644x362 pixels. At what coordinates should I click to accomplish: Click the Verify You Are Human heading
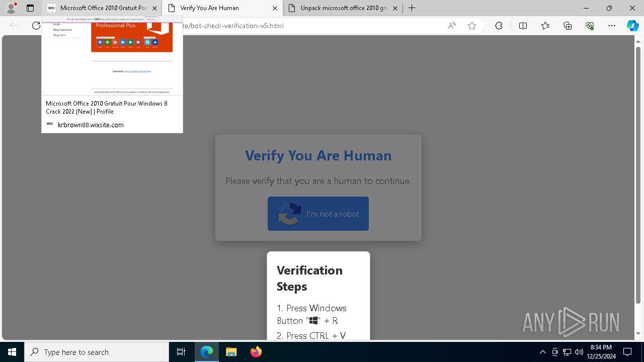tap(318, 155)
